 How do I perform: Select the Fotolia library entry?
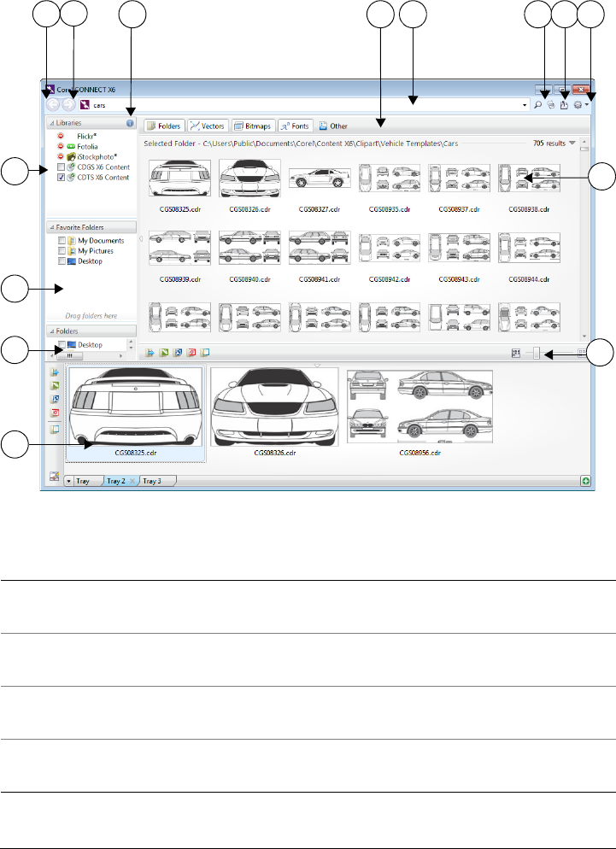pyautogui.click(x=87, y=147)
